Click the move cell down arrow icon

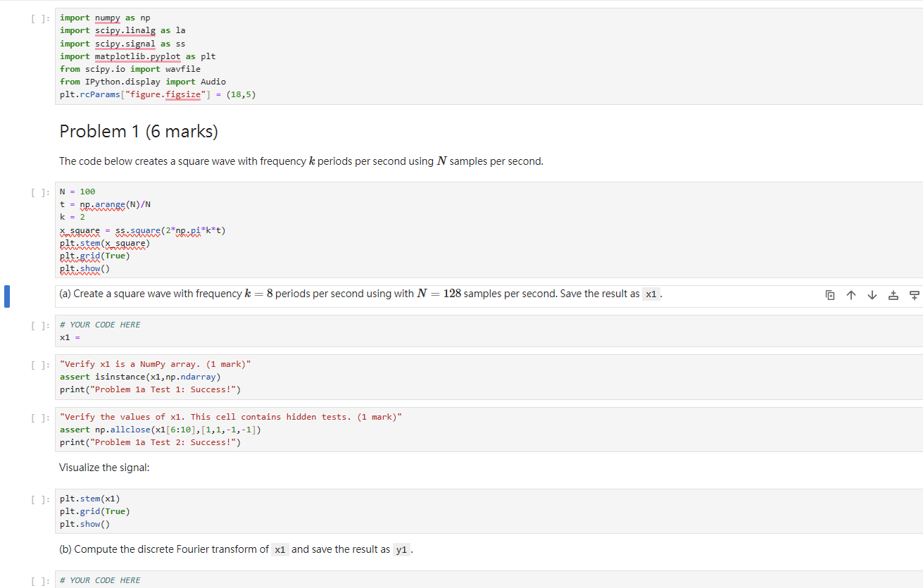click(x=872, y=295)
